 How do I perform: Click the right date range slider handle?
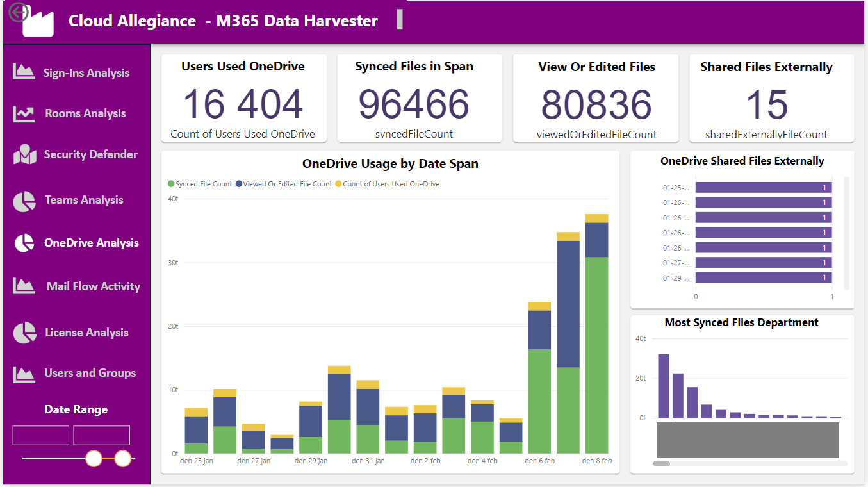tap(123, 458)
